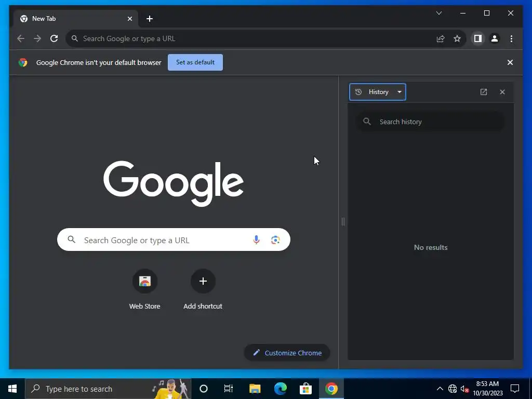Search by image with Lens icon
532x399 pixels.
[x=275, y=240]
